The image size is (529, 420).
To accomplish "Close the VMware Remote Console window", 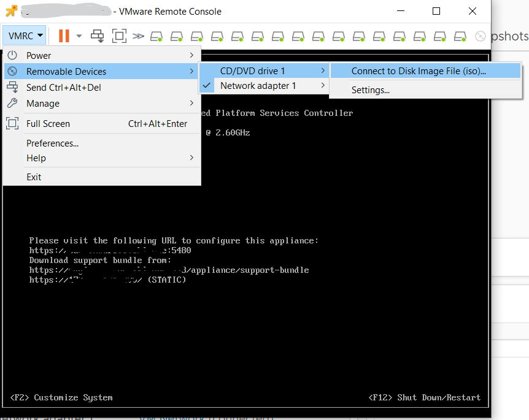I will click(x=473, y=11).
